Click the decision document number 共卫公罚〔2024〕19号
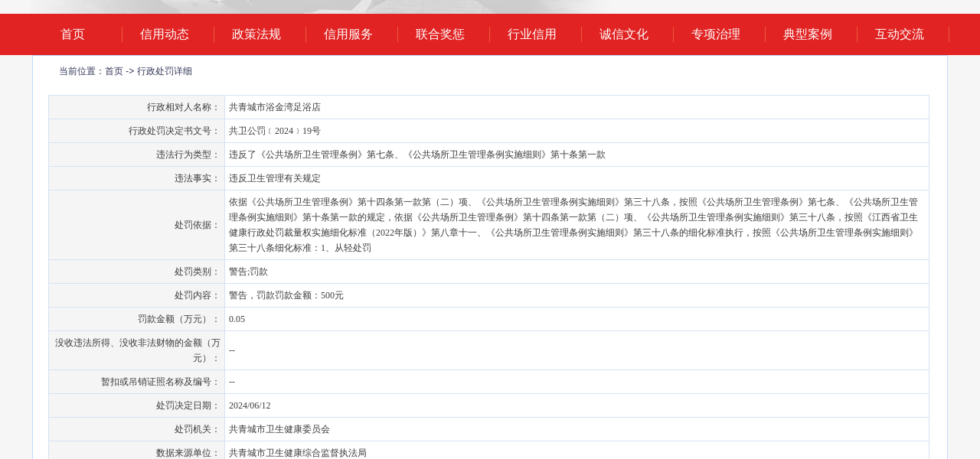980x459 pixels. (x=275, y=131)
